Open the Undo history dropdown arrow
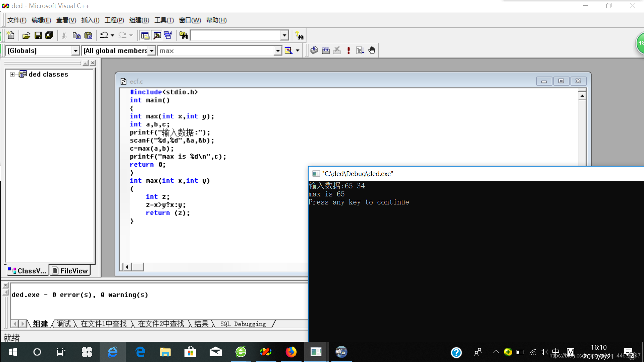The image size is (644, 362). click(x=112, y=35)
